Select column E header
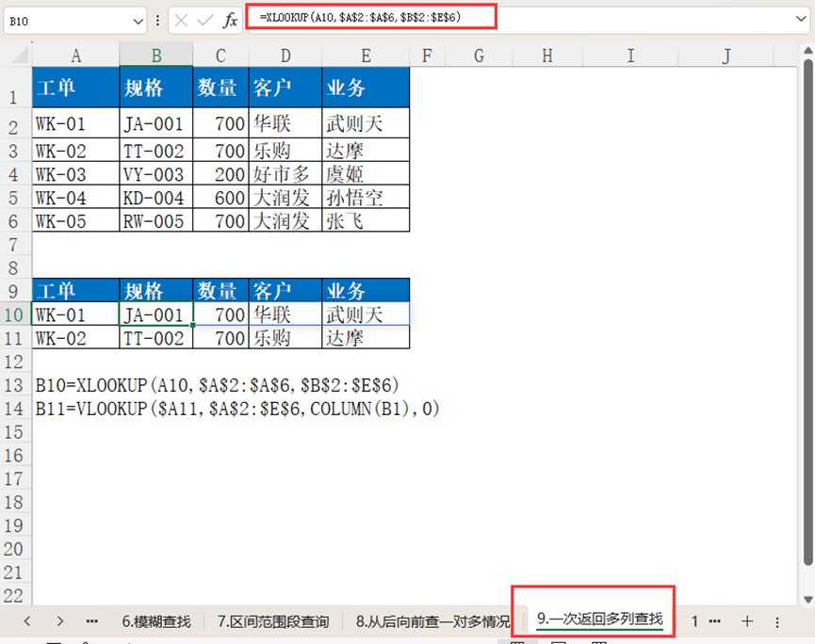This screenshot has height=644, width=815. [x=366, y=55]
